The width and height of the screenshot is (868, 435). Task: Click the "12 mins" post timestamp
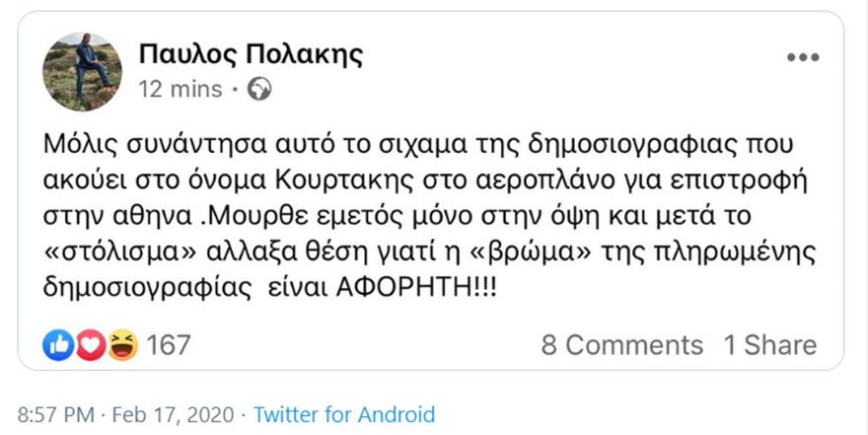(x=180, y=90)
